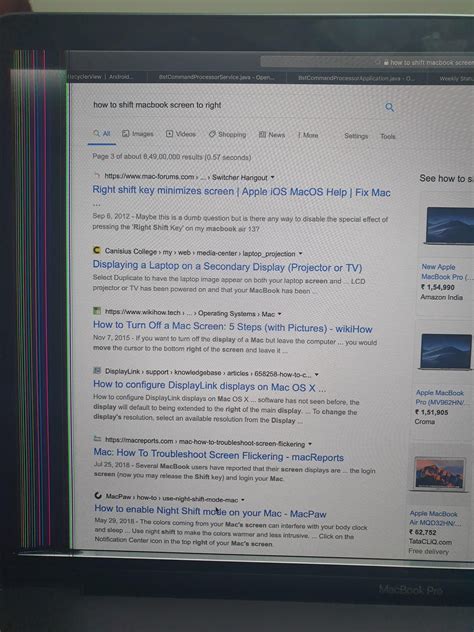Select the All results tab
This screenshot has width=474, height=632.
(x=102, y=133)
